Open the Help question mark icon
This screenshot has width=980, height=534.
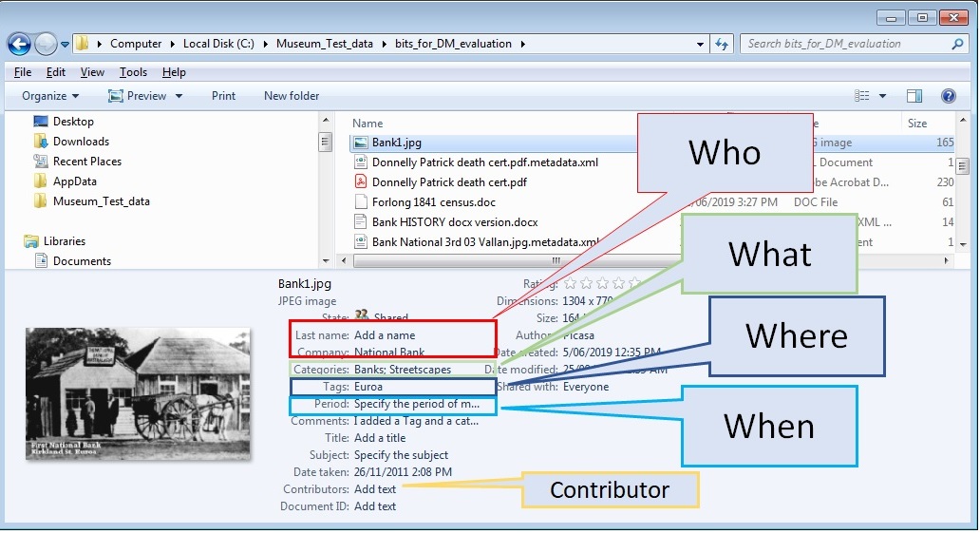click(947, 96)
